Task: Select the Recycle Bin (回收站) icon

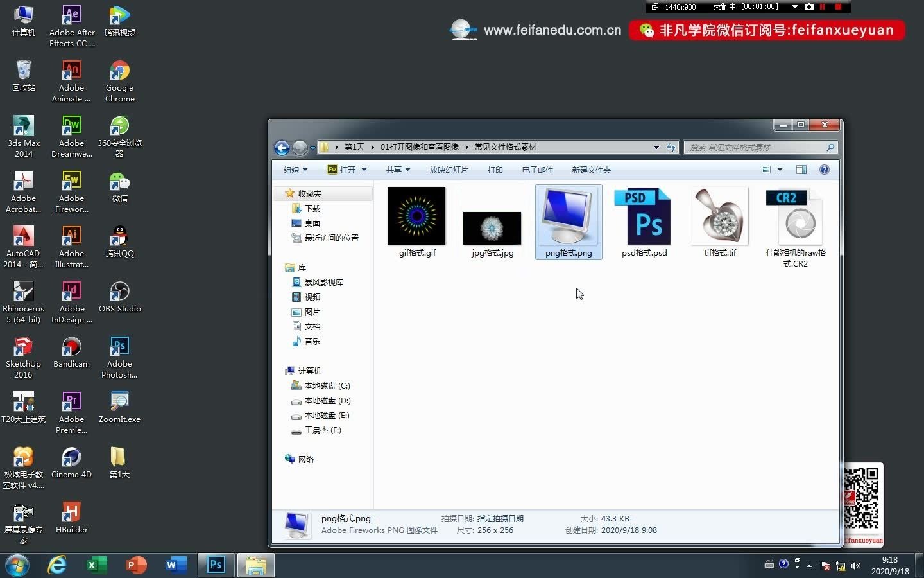Action: pyautogui.click(x=24, y=76)
